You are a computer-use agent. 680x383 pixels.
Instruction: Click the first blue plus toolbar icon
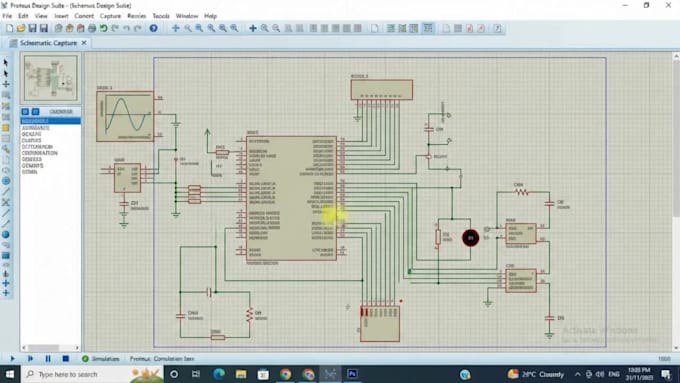click(x=176, y=28)
